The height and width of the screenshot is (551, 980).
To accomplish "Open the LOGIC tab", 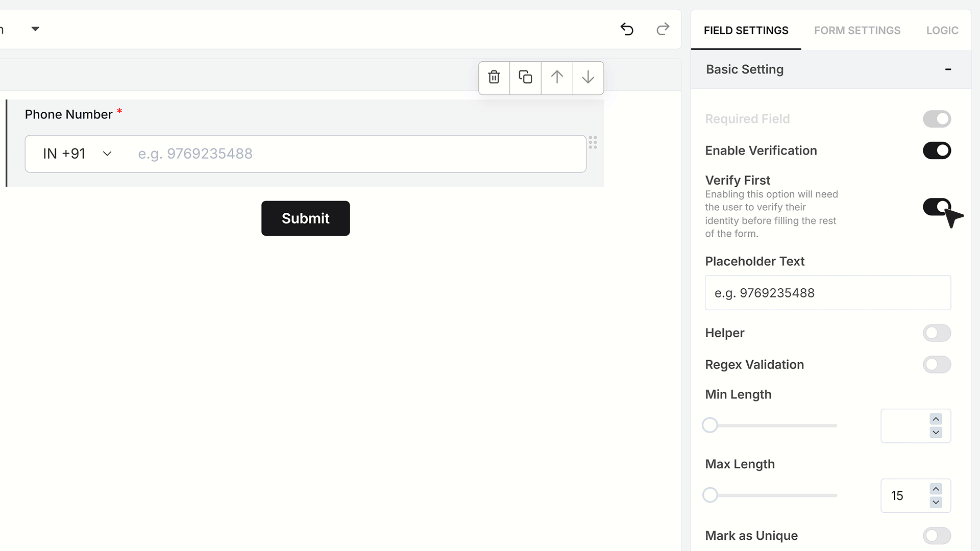I will [942, 31].
